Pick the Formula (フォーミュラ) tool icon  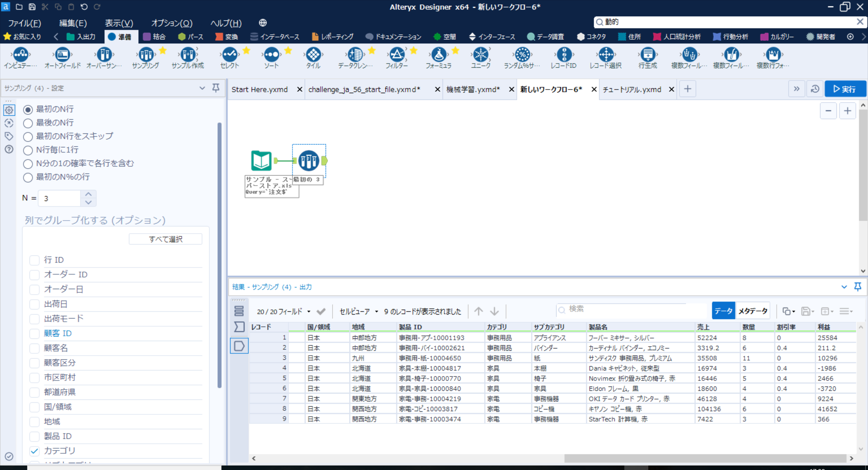(x=439, y=55)
